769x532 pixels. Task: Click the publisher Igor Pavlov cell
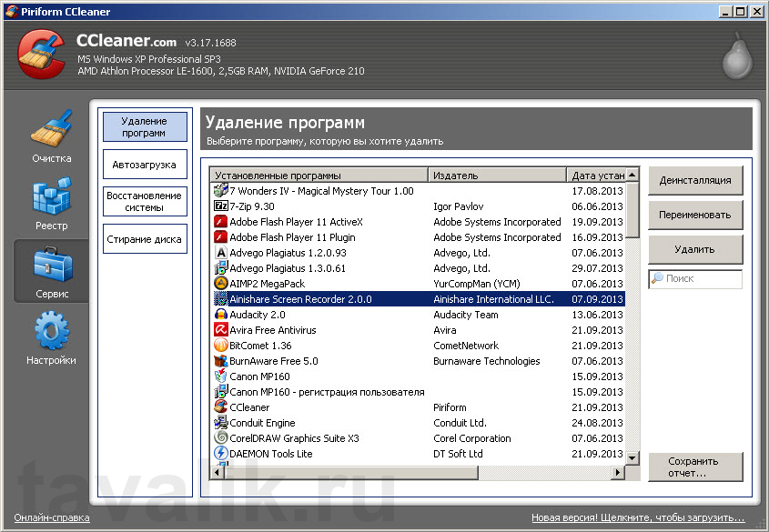tap(459, 206)
